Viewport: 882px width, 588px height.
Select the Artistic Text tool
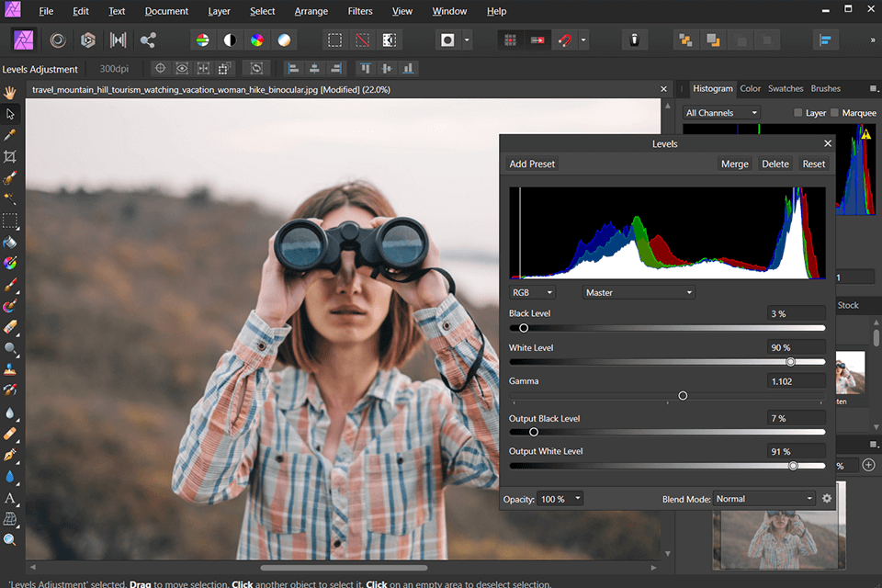[x=10, y=498]
